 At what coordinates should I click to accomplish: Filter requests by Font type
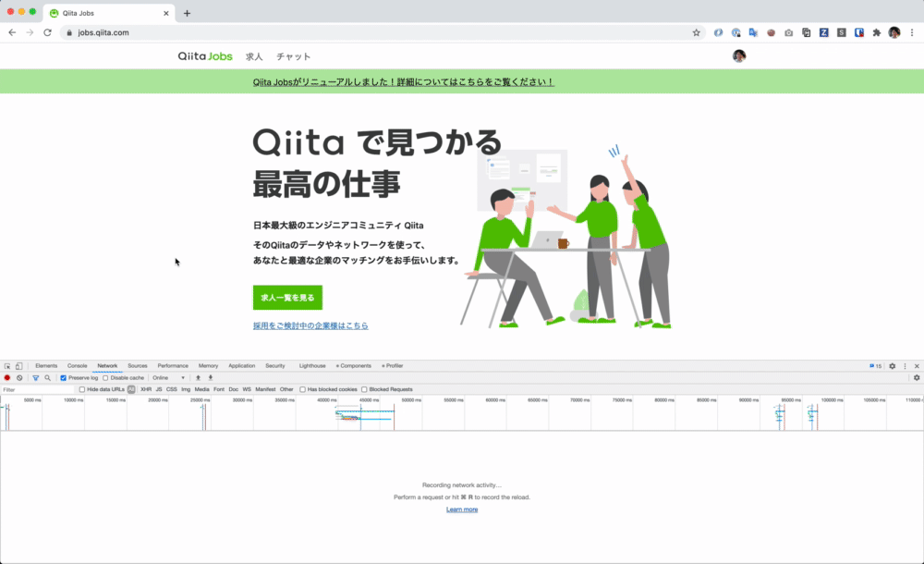click(x=219, y=389)
